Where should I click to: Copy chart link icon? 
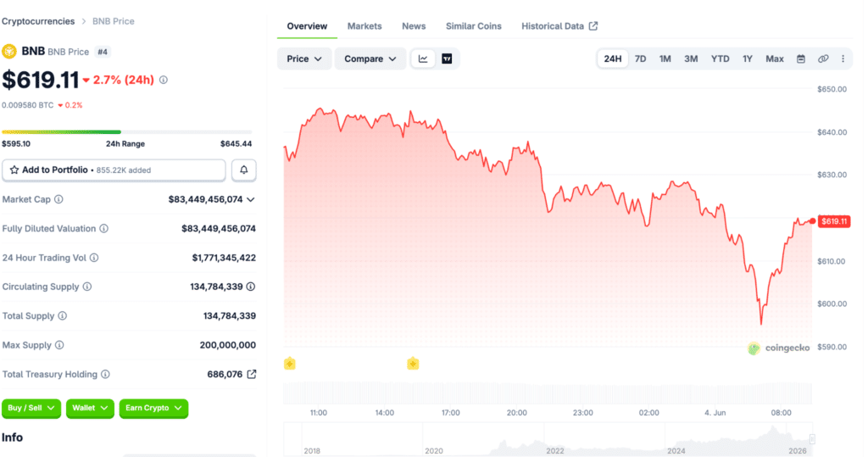823,59
